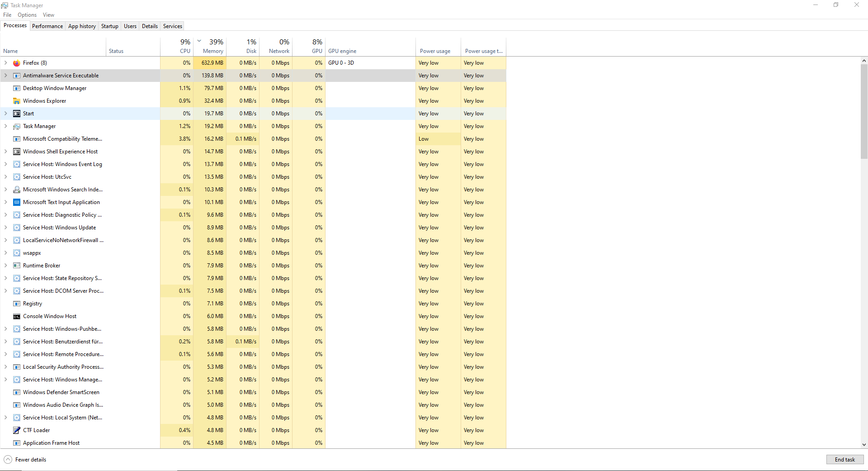Open the Options menu
This screenshot has width=868, height=471.
(27, 15)
